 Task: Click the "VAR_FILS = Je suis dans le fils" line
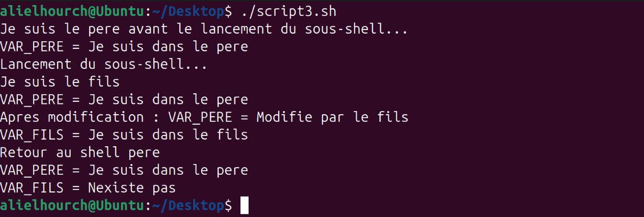(x=124, y=134)
